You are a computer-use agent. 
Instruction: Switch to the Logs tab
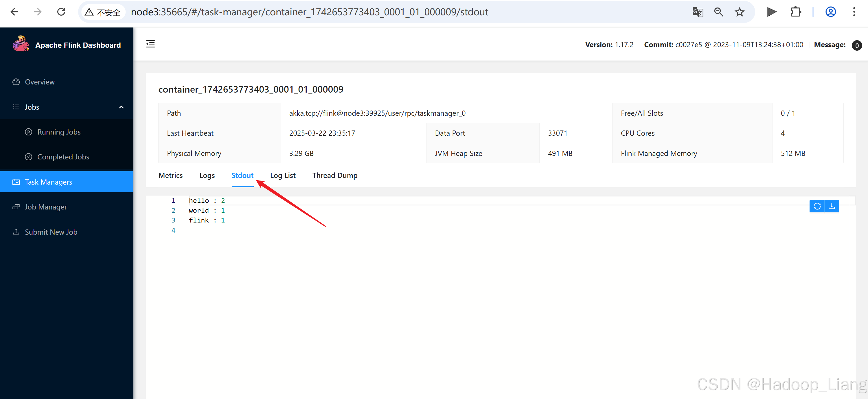pyautogui.click(x=207, y=175)
